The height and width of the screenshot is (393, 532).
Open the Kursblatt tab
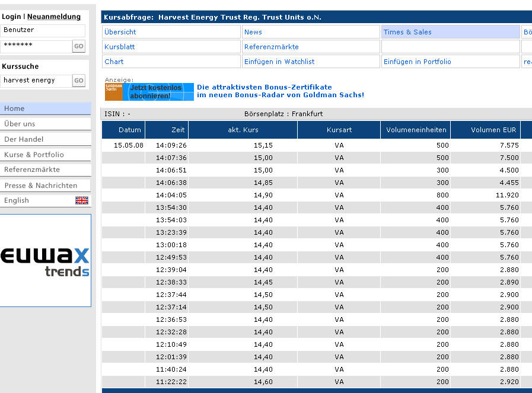click(x=171, y=47)
